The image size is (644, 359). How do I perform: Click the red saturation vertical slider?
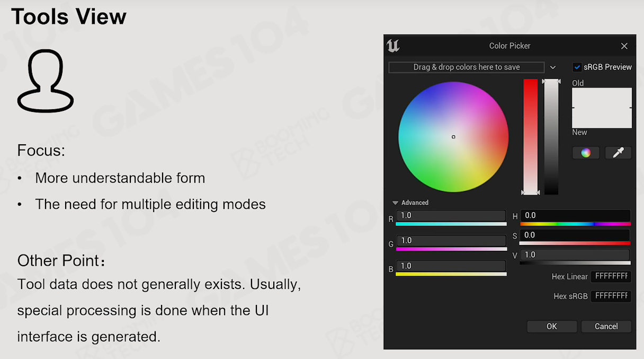coord(530,137)
